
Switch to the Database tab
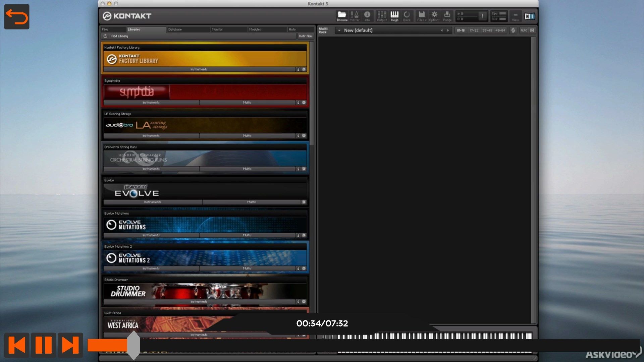click(x=188, y=29)
